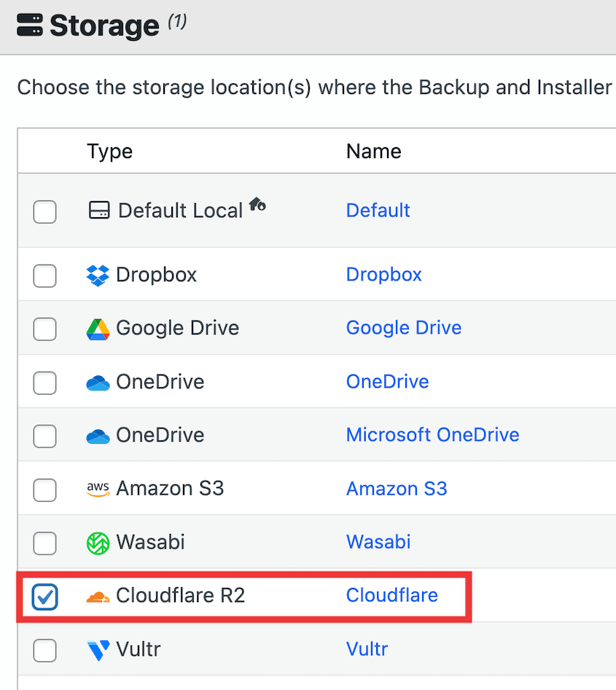
Task: Click the orange Cloudflare R2 cloud icon
Action: [x=98, y=597]
